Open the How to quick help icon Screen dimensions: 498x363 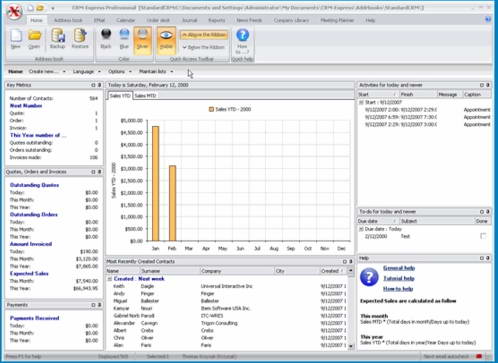(242, 41)
